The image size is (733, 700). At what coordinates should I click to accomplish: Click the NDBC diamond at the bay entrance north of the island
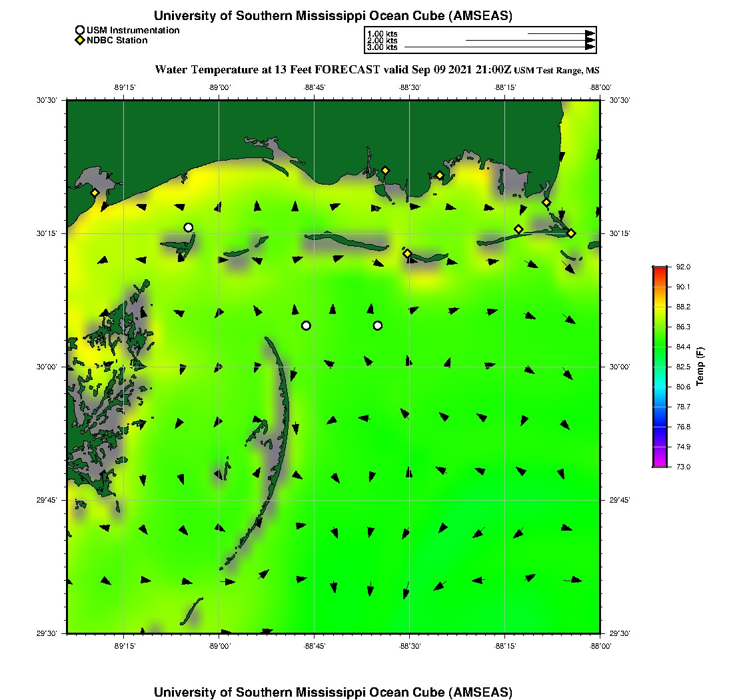pyautogui.click(x=546, y=203)
